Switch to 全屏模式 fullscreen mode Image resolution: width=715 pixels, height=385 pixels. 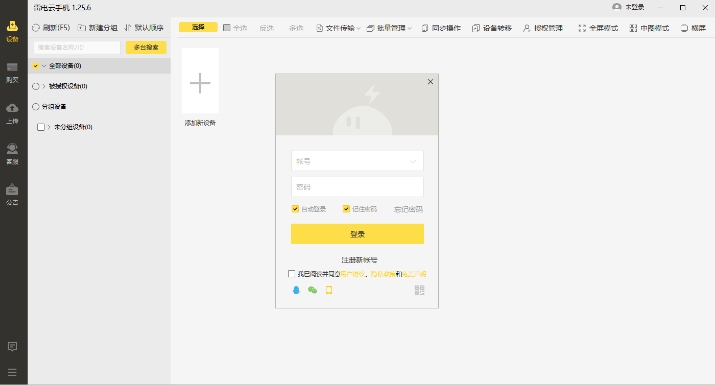598,28
